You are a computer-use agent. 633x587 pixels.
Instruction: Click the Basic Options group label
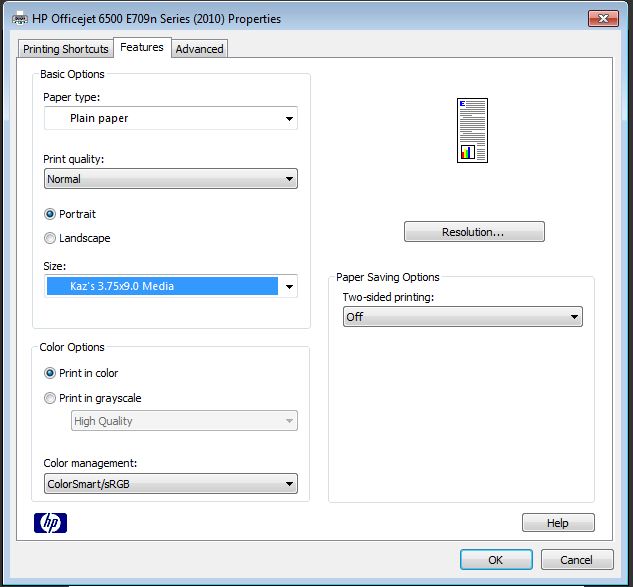(72, 74)
